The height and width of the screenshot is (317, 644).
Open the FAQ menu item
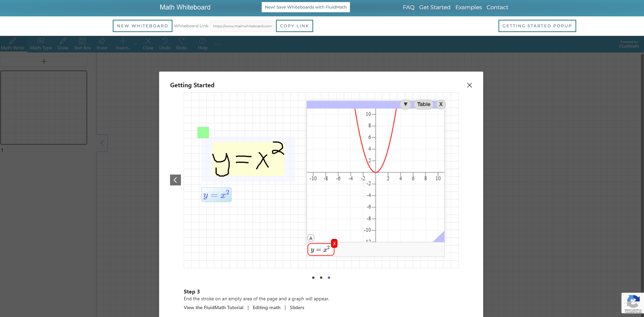409,7
